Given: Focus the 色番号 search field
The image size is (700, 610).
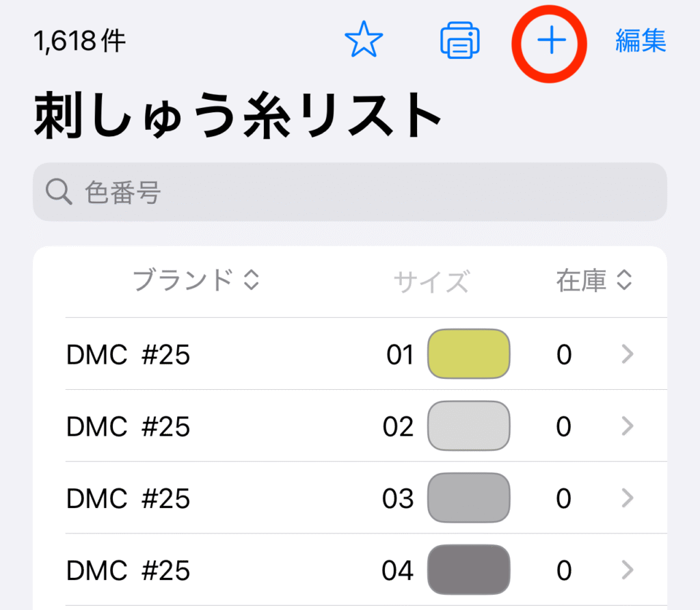Looking at the screenshot, I should [x=350, y=192].
